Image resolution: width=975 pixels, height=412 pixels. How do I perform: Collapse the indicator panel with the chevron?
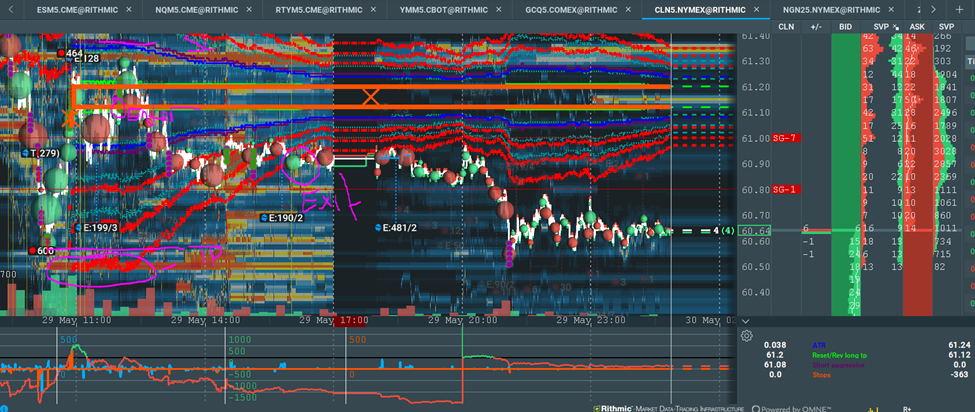(x=746, y=321)
